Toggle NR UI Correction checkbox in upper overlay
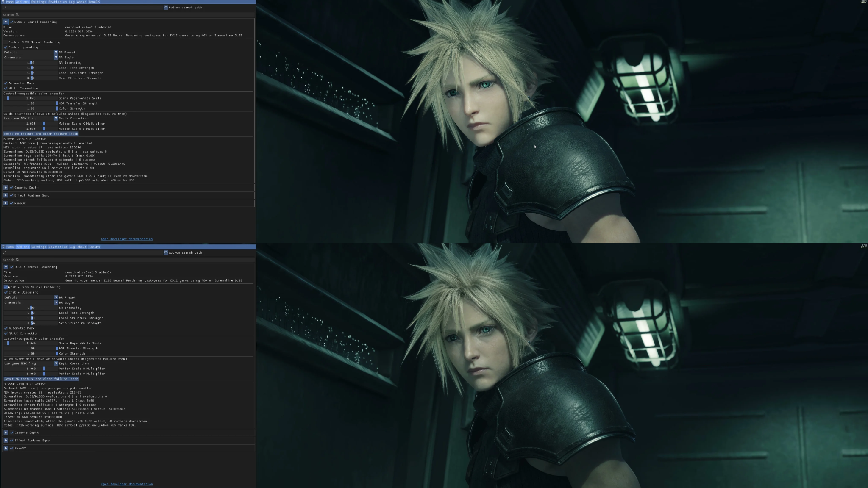Viewport: 868px width, 488px height. tap(6, 88)
